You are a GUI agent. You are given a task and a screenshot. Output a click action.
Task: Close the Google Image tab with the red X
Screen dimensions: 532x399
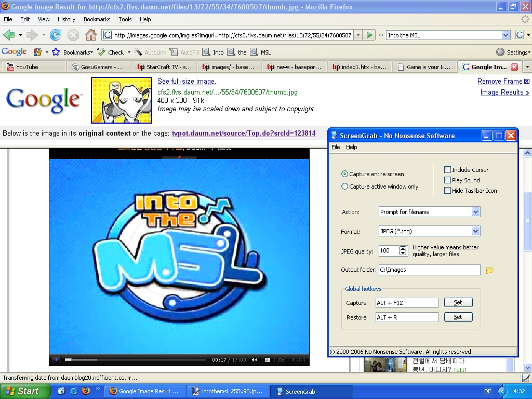[514, 67]
